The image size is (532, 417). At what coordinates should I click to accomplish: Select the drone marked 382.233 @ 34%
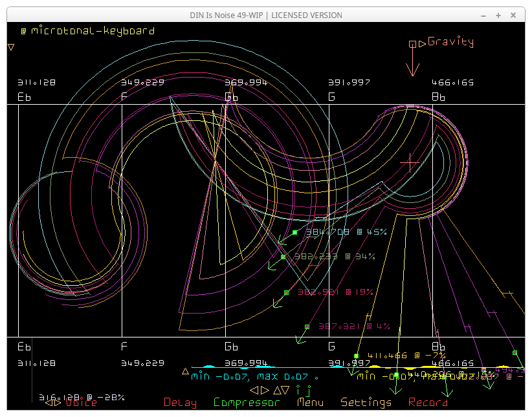(283, 257)
